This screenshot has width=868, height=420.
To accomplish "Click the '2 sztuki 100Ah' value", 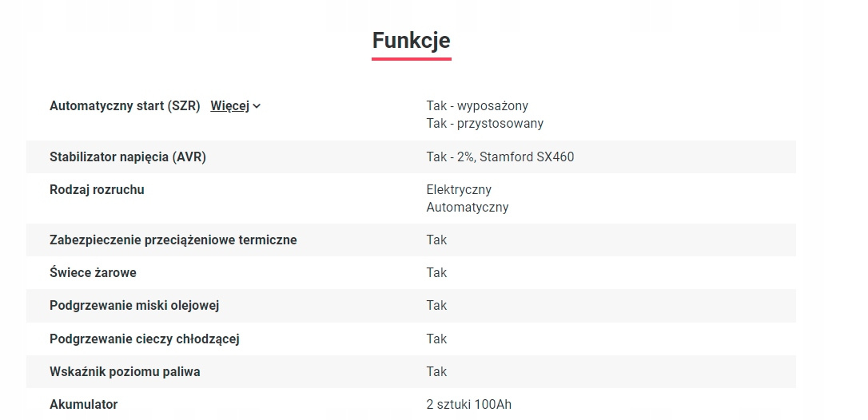I will 468,405.
